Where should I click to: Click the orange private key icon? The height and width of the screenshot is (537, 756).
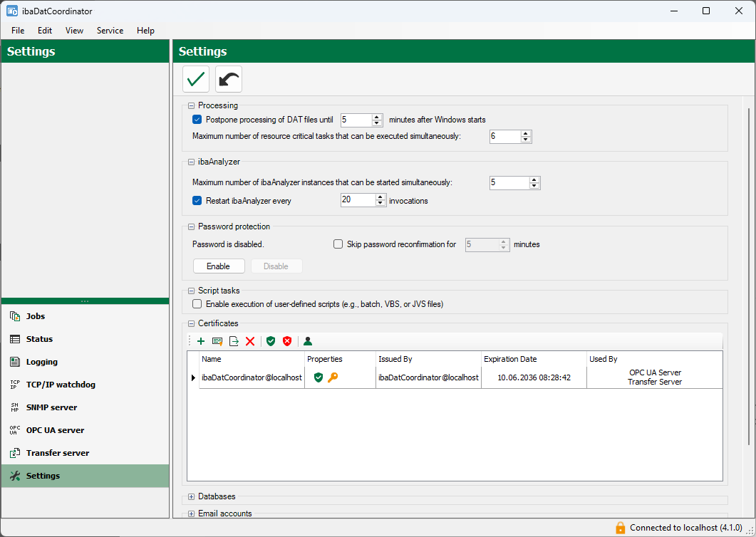click(x=333, y=377)
